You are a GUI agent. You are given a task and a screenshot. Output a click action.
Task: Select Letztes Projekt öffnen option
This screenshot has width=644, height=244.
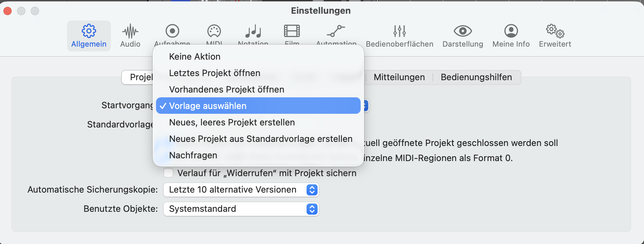pyautogui.click(x=215, y=73)
